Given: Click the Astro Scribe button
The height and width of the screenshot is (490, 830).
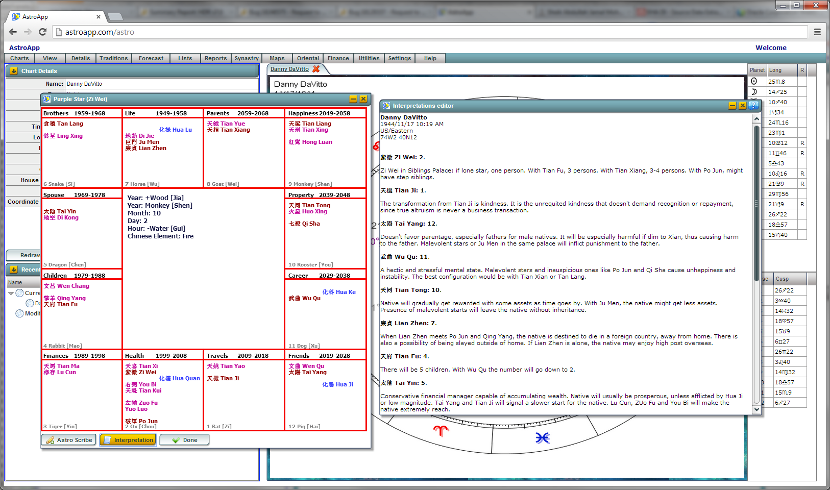Looking at the screenshot, I should [69, 439].
